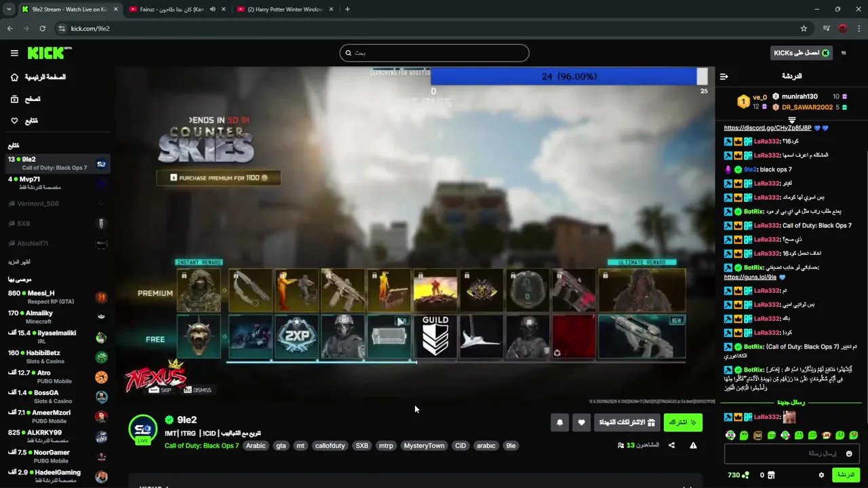This screenshot has width=868, height=488.
Task: Click the SXB stream tag
Action: coord(362,445)
